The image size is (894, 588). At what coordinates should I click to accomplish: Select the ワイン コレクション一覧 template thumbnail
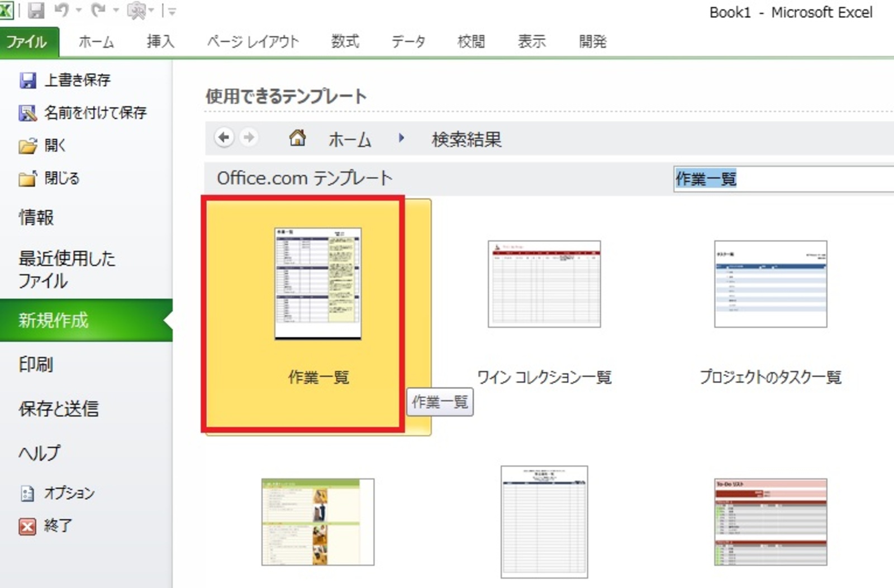pos(544,284)
